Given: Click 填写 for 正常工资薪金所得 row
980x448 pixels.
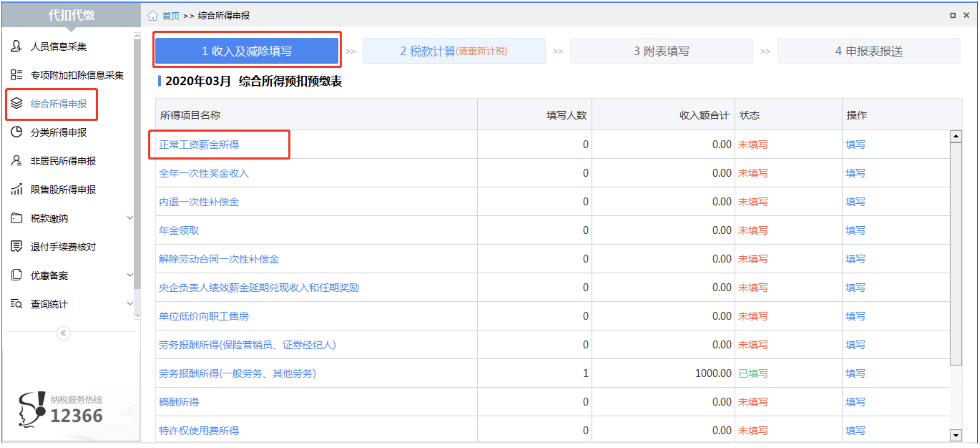Looking at the screenshot, I should tap(855, 144).
